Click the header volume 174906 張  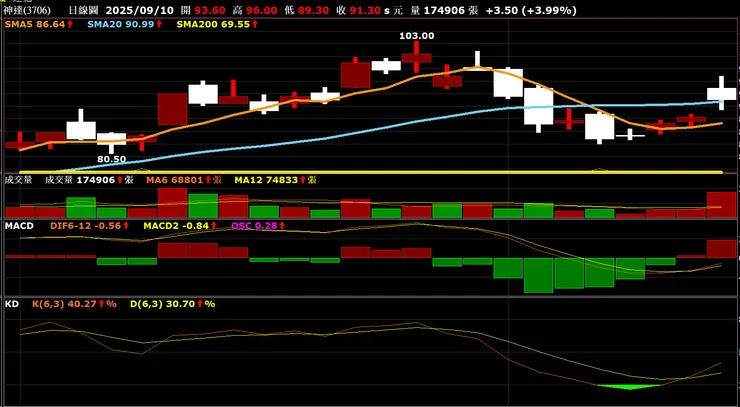(451, 10)
